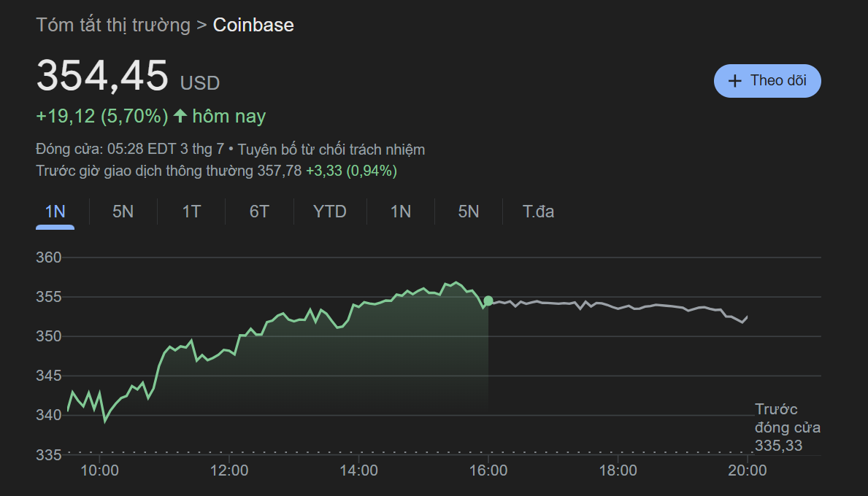Click the 20:00 time axis label
Viewport: 868px width, 496px height.
coord(748,470)
